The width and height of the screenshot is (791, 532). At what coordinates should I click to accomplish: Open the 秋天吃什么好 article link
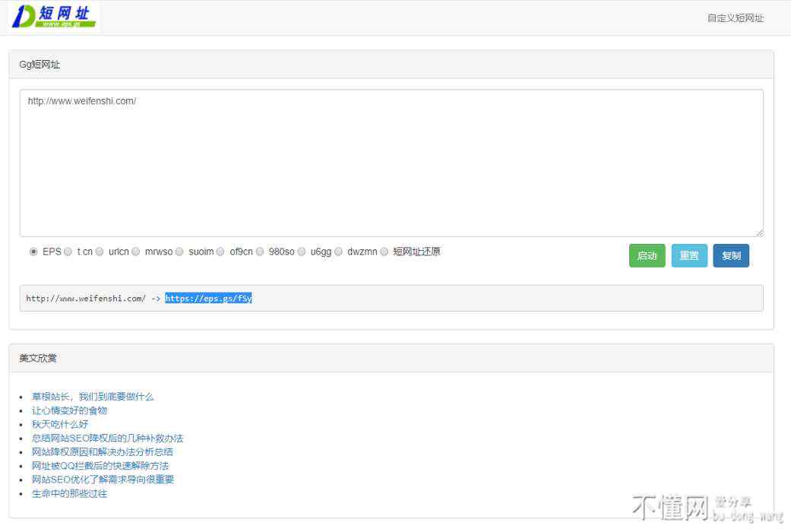(60, 424)
